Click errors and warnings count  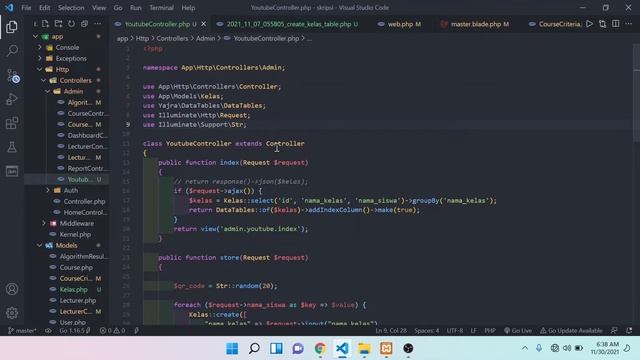(x=112, y=331)
